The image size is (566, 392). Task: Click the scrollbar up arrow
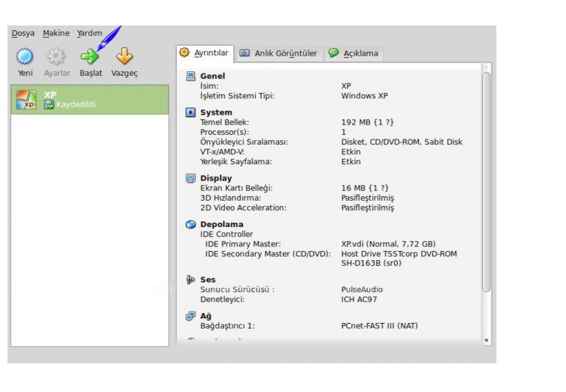[x=486, y=67]
